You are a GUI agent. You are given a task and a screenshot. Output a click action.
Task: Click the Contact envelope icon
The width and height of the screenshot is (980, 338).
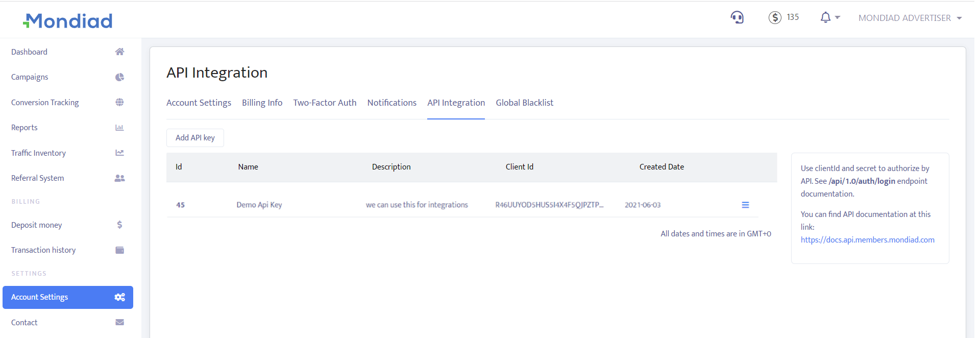click(x=119, y=322)
